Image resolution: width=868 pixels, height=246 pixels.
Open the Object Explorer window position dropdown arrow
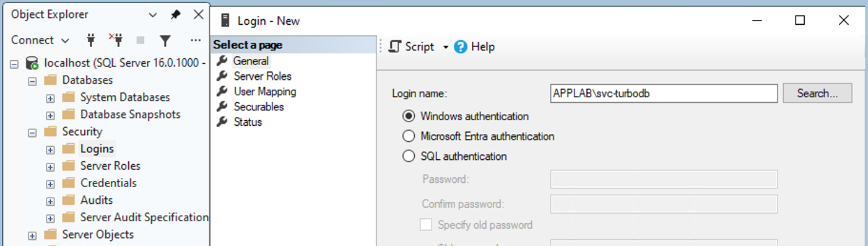[x=153, y=14]
